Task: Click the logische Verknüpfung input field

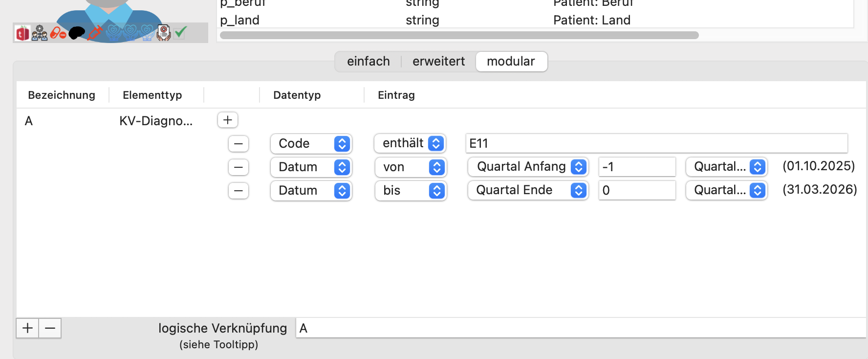Action: pyautogui.click(x=581, y=328)
